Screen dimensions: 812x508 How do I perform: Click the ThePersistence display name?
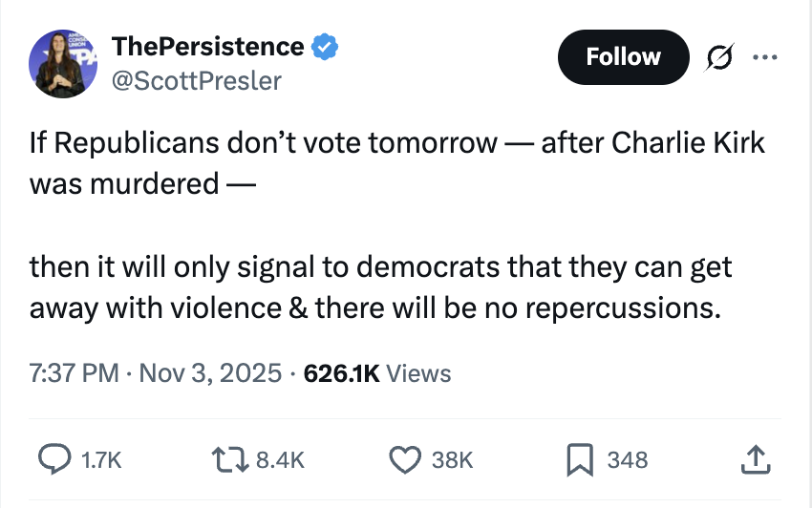pyautogui.click(x=207, y=46)
